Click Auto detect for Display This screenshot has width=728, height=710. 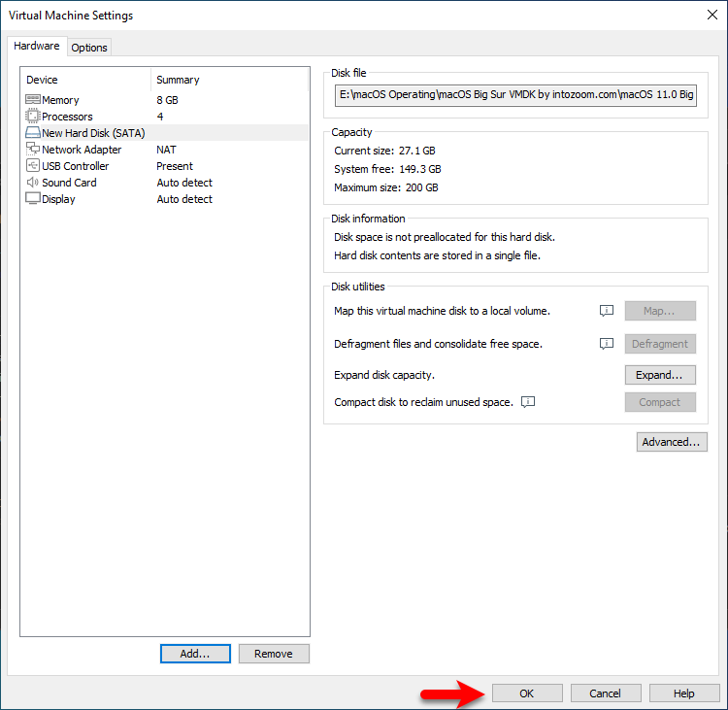pyautogui.click(x=184, y=199)
